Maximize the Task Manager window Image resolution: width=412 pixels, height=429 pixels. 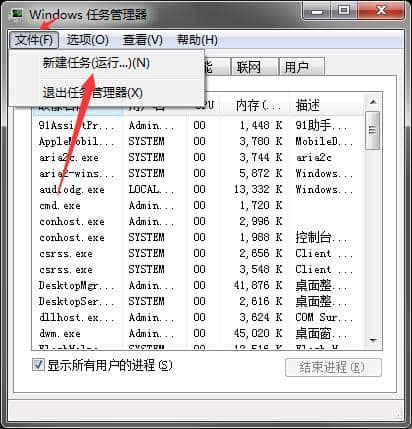[344, 11]
